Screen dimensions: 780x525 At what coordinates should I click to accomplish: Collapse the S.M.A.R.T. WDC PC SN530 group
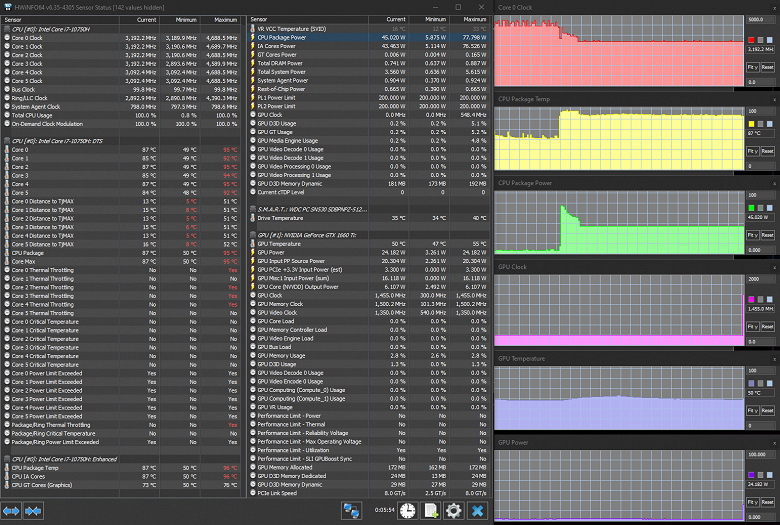coord(253,209)
